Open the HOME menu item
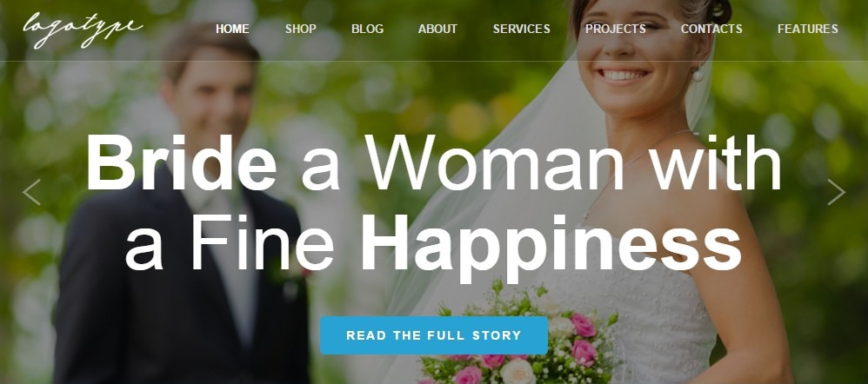Image resolution: width=868 pixels, height=384 pixels. coord(232,29)
